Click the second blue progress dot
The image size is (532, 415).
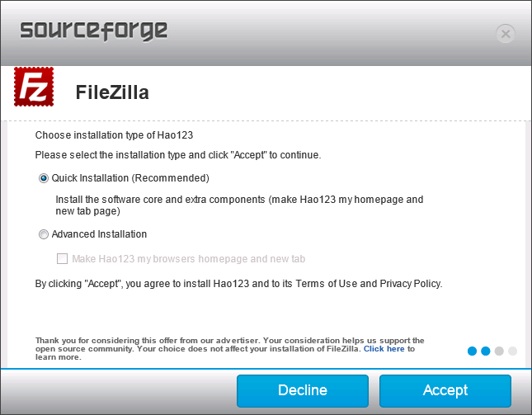(486, 351)
